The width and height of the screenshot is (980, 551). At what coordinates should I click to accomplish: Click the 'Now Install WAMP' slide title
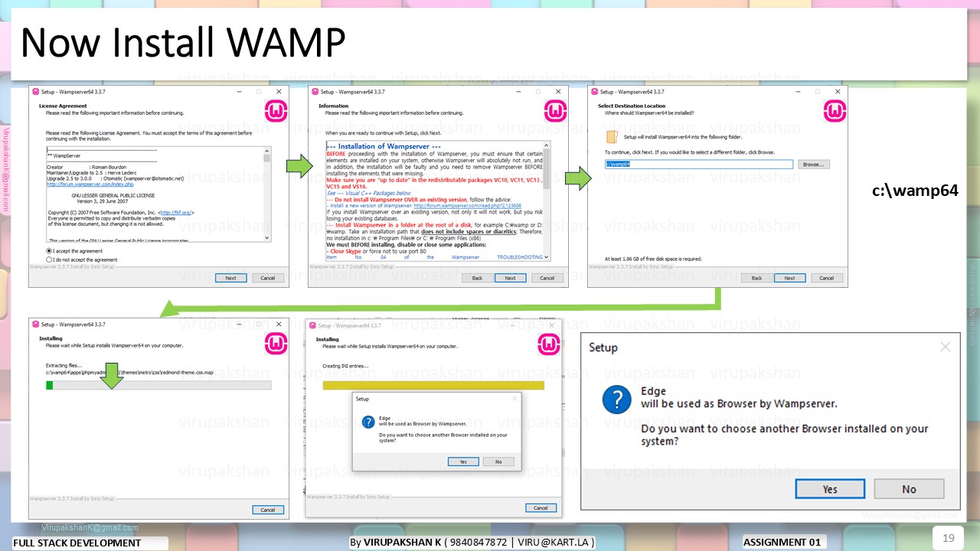pyautogui.click(x=182, y=42)
